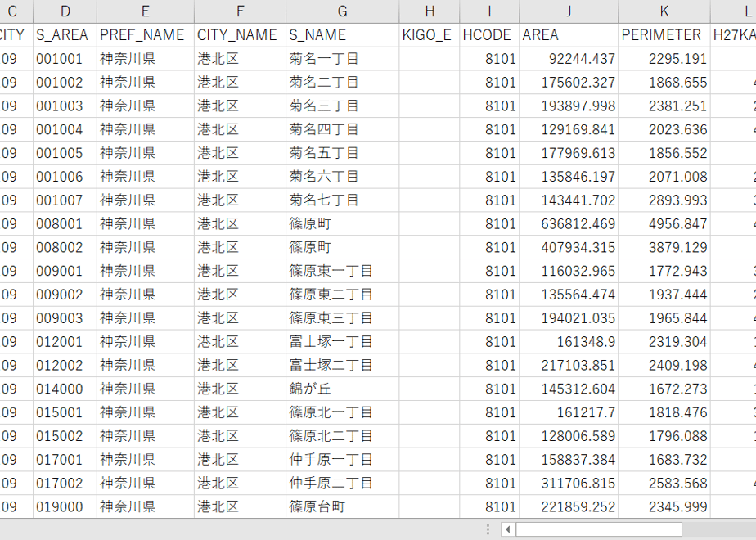
Task: Click PERIMETER value 1672.273
Action: 664,389
